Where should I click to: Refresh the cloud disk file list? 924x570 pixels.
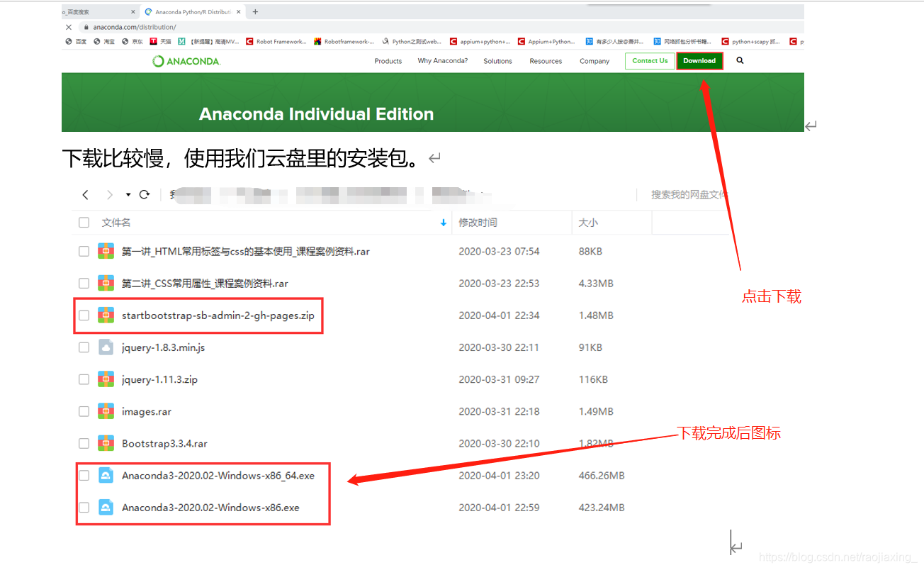pos(145,194)
